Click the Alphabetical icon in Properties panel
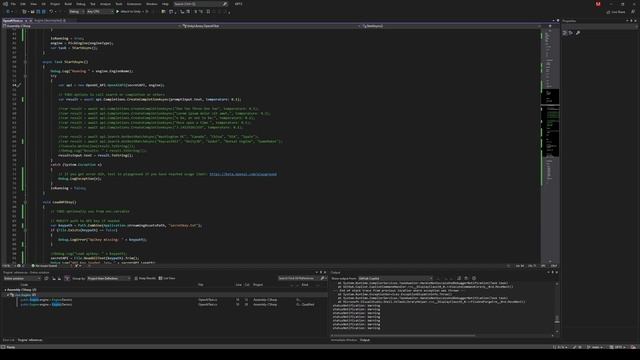Viewport: 640px width, 360px height. coord(571,33)
